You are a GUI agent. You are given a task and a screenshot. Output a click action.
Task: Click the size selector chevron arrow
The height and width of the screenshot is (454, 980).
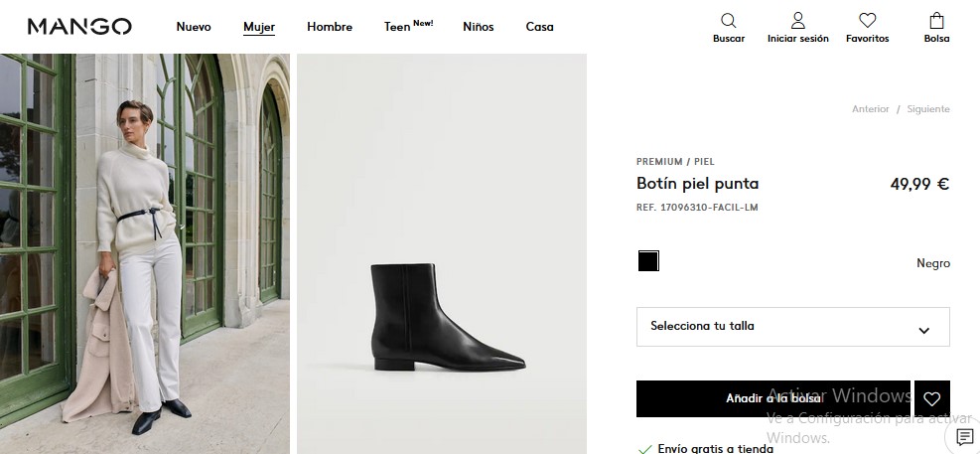[x=924, y=330]
